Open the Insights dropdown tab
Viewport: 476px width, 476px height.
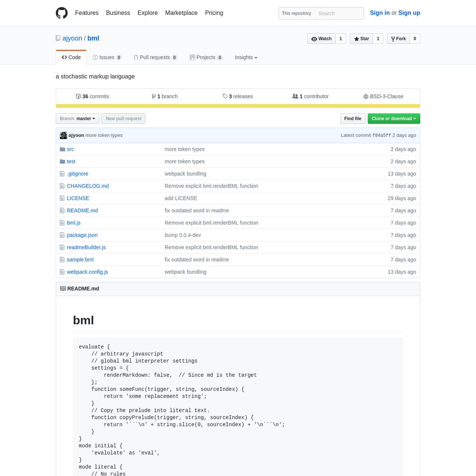coord(246,58)
